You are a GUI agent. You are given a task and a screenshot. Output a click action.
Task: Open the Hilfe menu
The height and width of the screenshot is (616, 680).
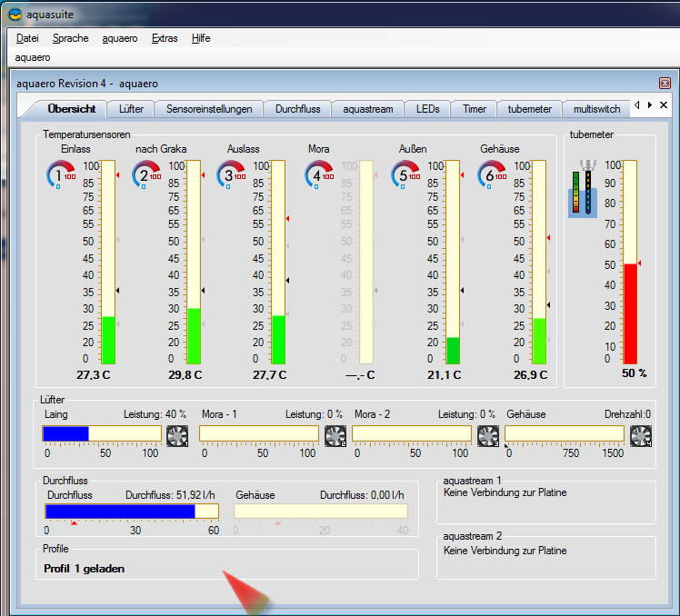[201, 38]
